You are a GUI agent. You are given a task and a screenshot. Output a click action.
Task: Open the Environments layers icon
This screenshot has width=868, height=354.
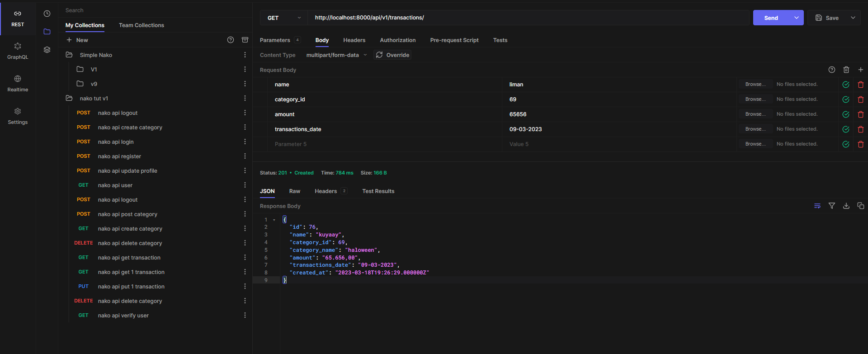coord(47,50)
